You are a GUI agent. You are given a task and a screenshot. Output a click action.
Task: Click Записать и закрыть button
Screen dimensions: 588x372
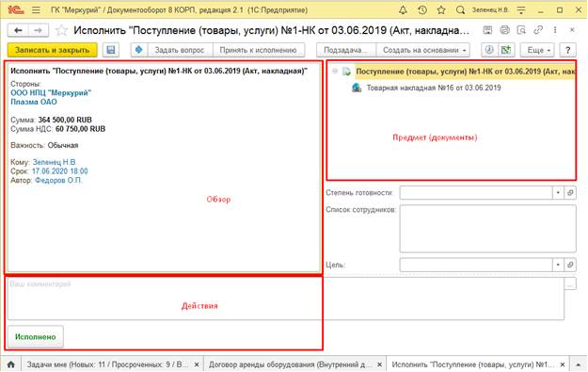52,50
